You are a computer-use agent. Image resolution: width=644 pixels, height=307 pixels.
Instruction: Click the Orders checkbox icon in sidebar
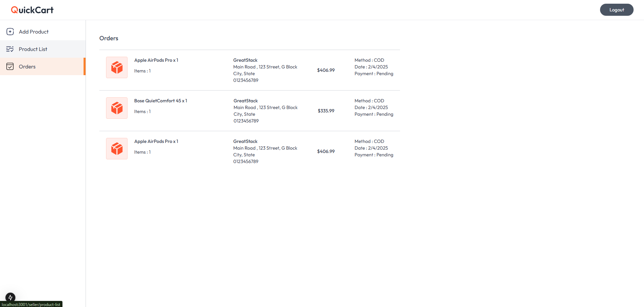(x=10, y=66)
